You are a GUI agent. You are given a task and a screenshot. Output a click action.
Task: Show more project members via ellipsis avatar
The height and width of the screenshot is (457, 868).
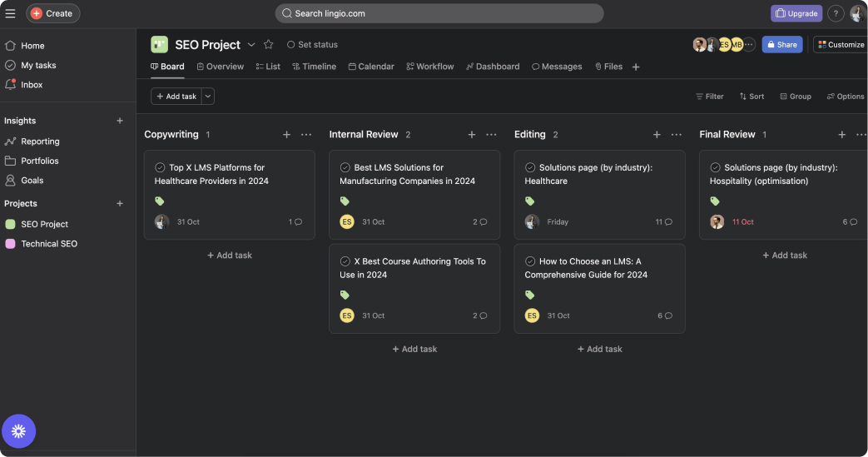click(x=748, y=44)
